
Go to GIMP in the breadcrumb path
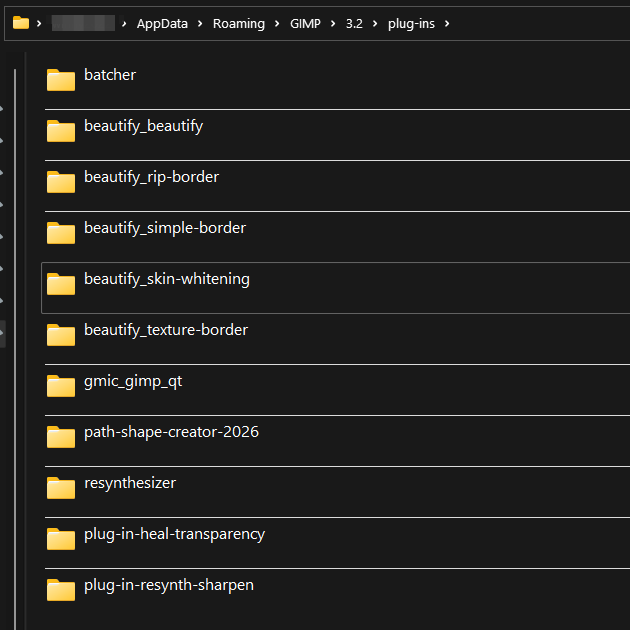(305, 24)
